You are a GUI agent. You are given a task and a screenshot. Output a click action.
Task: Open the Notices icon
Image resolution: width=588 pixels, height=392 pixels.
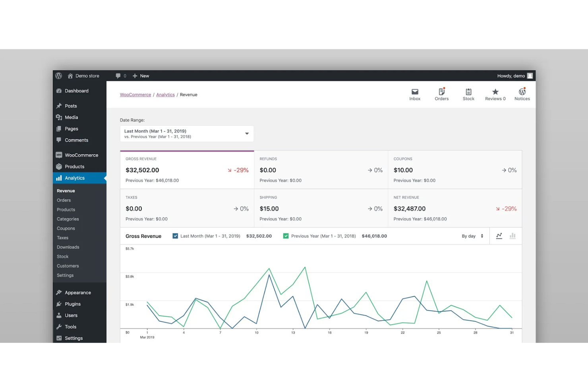point(522,94)
